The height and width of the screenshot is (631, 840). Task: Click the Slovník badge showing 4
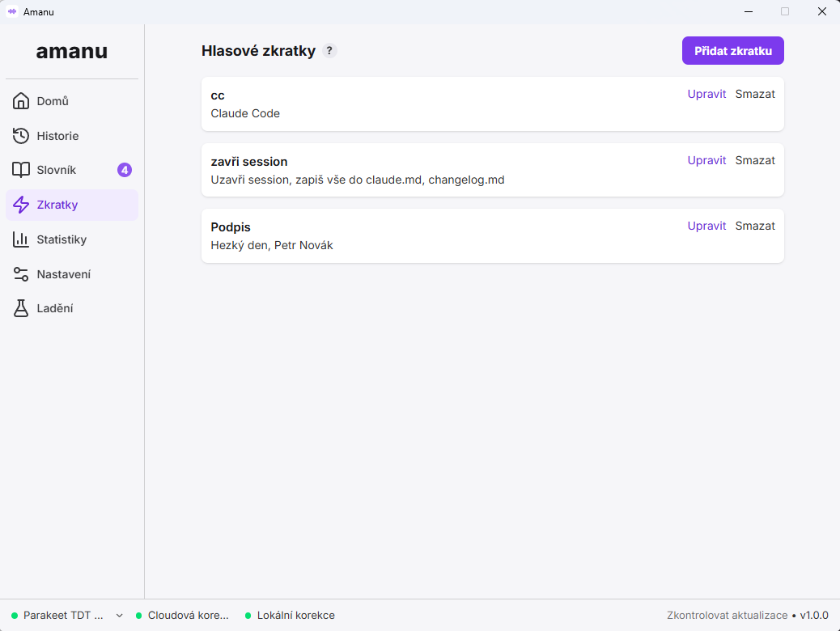pos(125,170)
